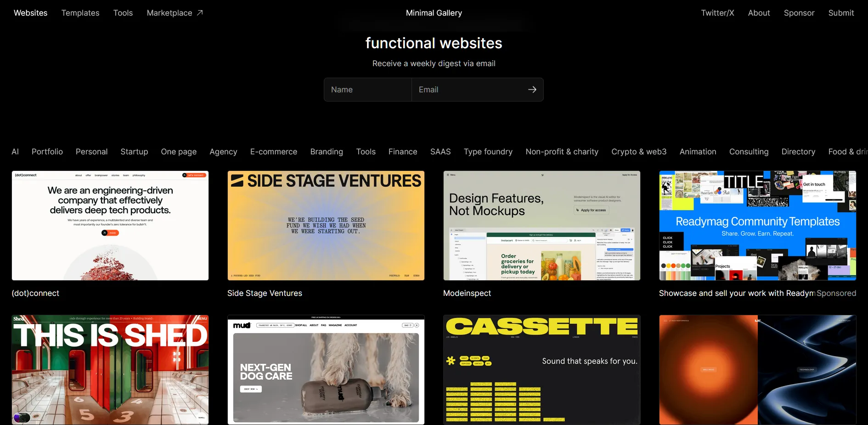Viewport: 868px width, 425px height.
Task: Switch to the Tools nav item
Action: (x=123, y=13)
